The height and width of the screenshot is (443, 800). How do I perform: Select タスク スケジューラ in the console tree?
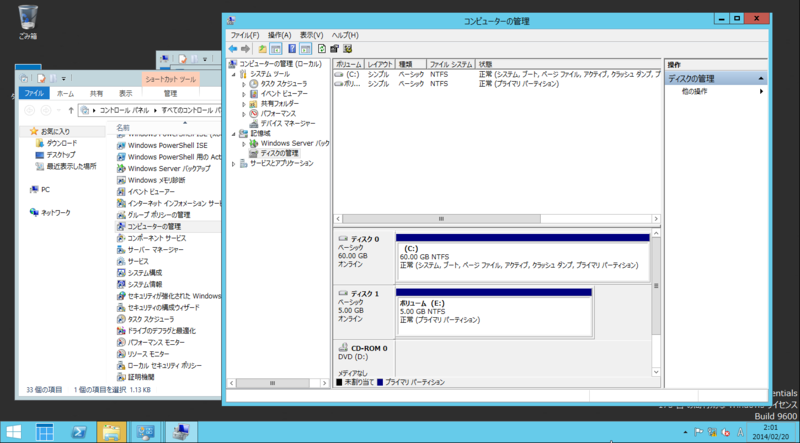[284, 84]
